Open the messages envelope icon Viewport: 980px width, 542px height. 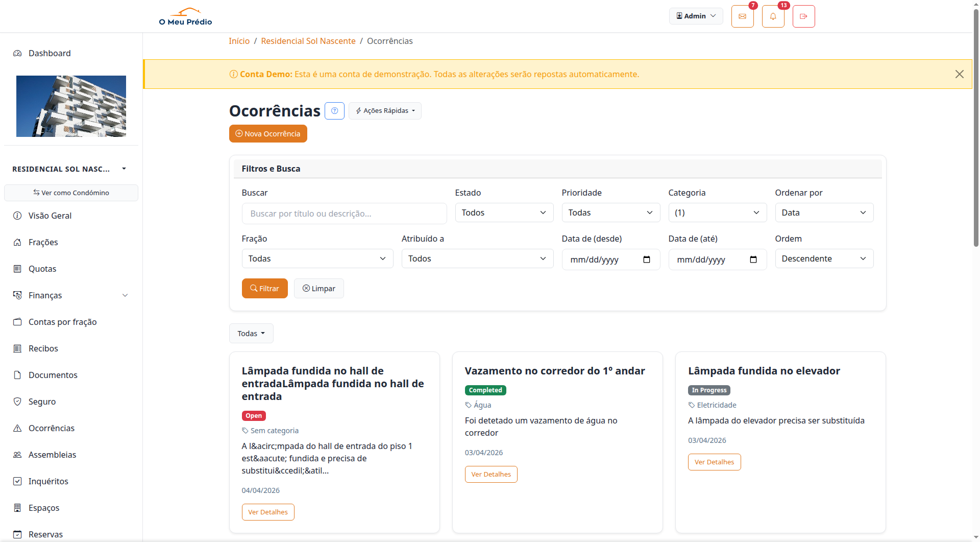[742, 16]
